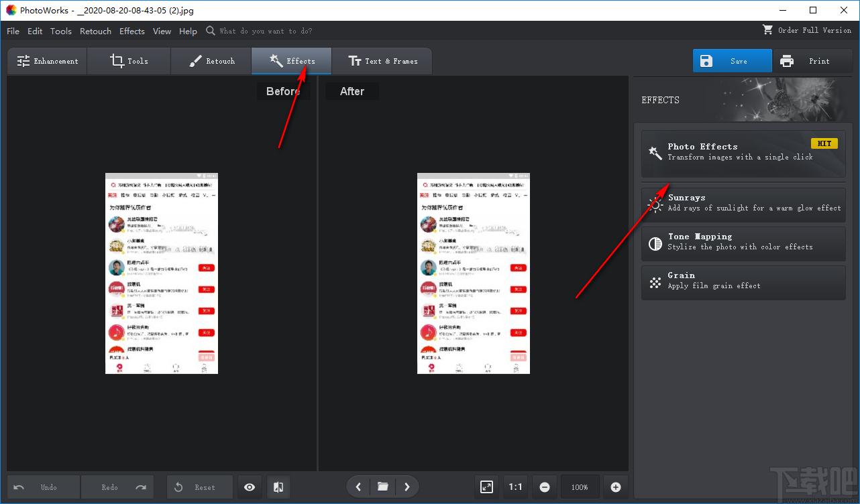Go to the next photo arrow
Image resolution: width=860 pixels, height=504 pixels.
407,487
